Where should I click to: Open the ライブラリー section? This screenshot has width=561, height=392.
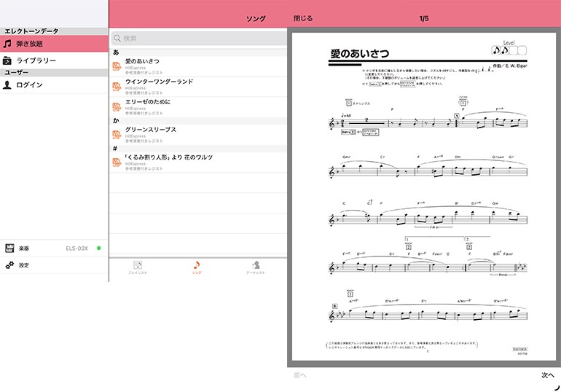click(54, 60)
